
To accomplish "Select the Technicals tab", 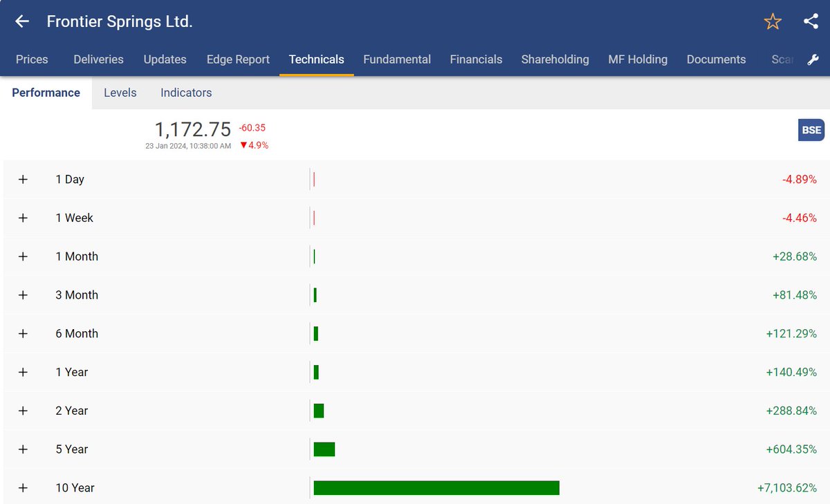I will (317, 59).
